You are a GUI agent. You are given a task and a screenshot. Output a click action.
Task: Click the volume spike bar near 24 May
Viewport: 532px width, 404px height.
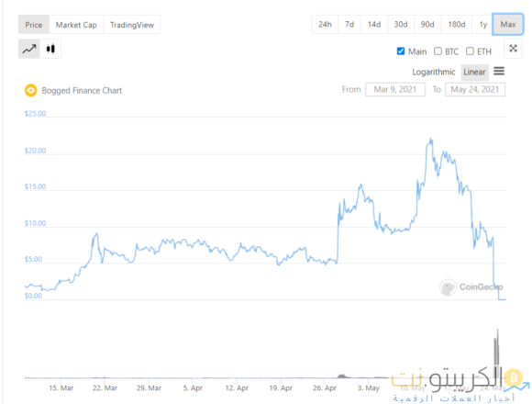pos(497,353)
